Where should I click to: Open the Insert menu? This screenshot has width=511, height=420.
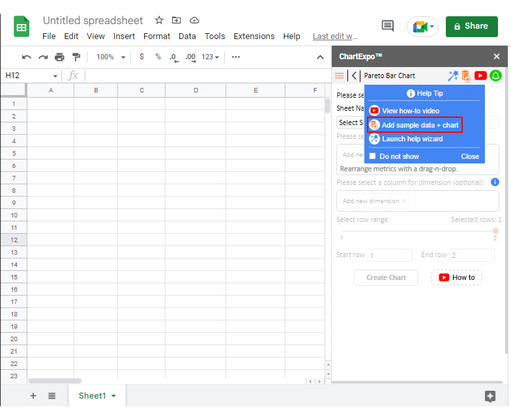pos(124,36)
